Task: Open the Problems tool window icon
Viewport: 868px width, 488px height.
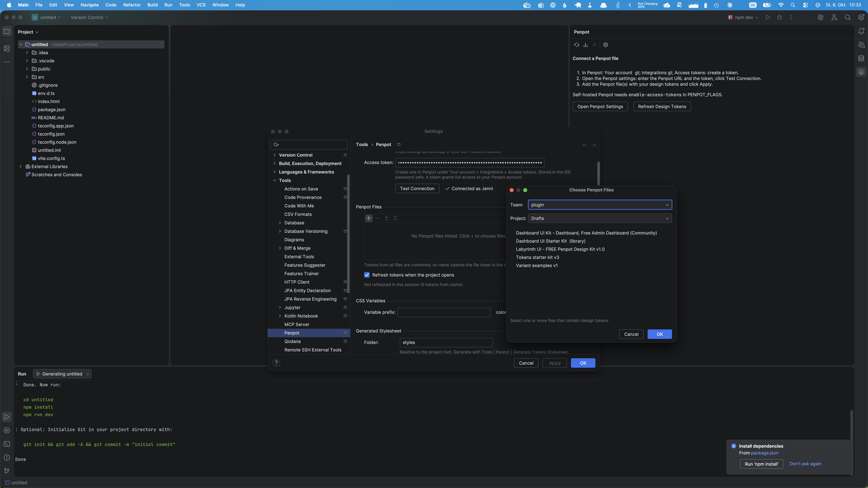Action: [x=7, y=458]
